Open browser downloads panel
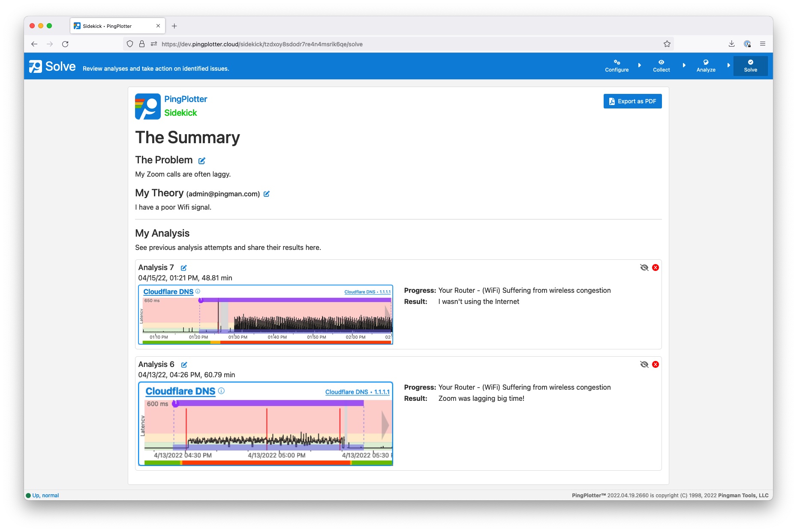797x532 pixels. (731, 44)
